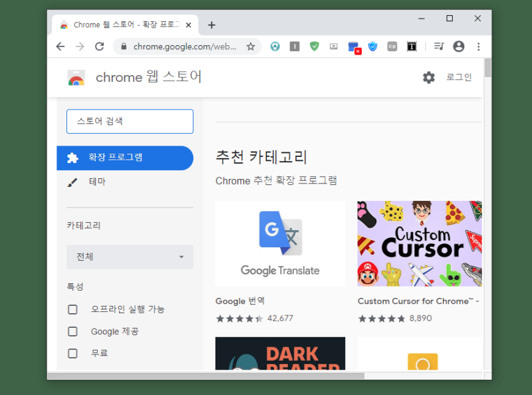Open the Chrome profile avatar
Screen dimensions: 532x395
[x=459, y=47]
